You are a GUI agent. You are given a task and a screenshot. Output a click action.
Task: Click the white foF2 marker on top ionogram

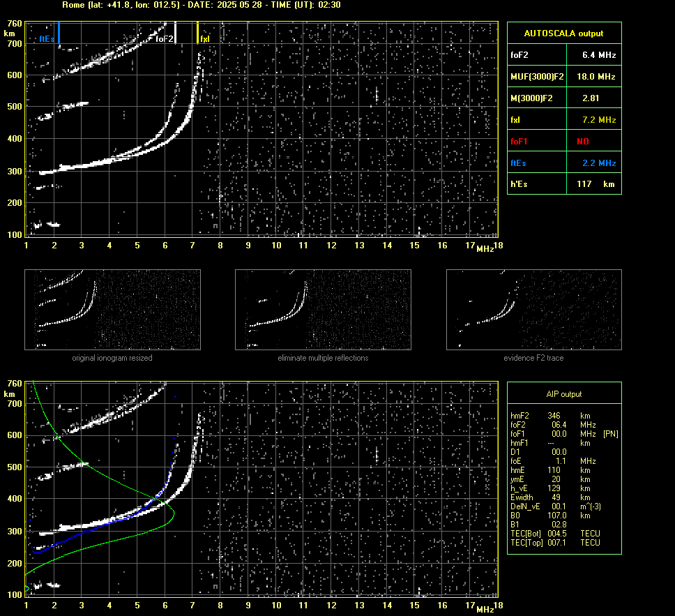tap(175, 33)
